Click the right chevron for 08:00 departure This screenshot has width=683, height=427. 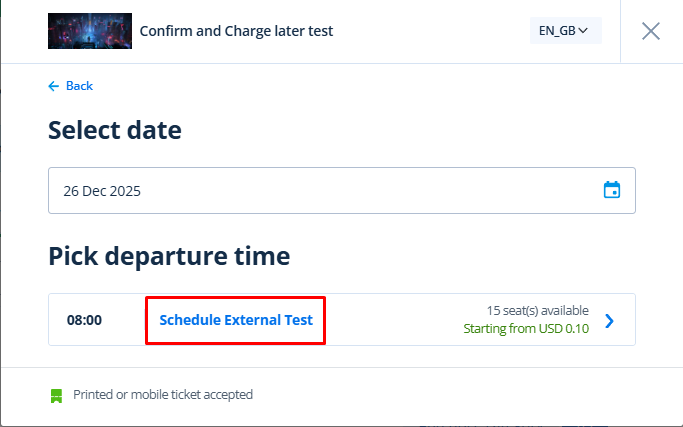tap(610, 321)
